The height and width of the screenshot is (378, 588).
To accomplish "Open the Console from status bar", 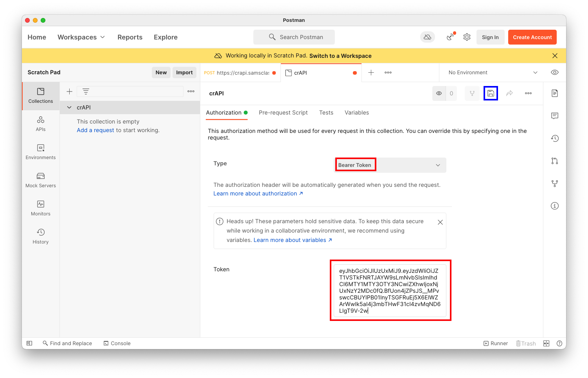I will pyautogui.click(x=117, y=343).
